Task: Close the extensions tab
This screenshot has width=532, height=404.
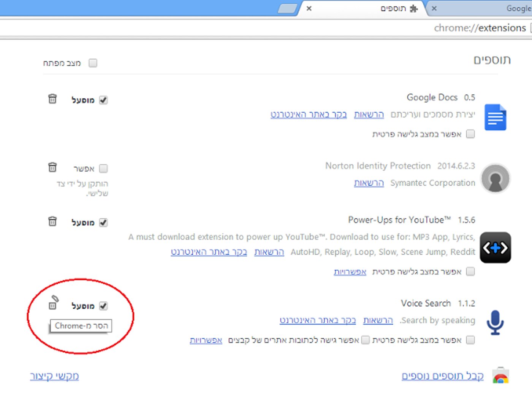Action: 309,8
